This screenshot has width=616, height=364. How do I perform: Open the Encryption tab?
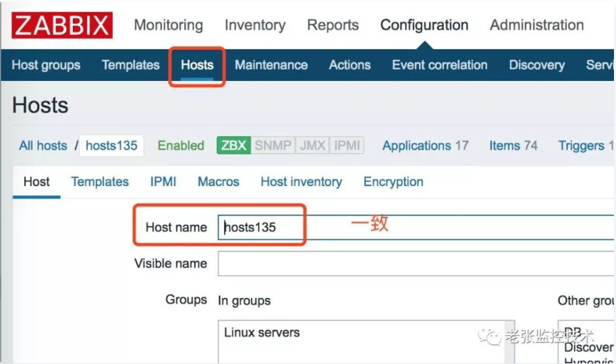point(393,182)
